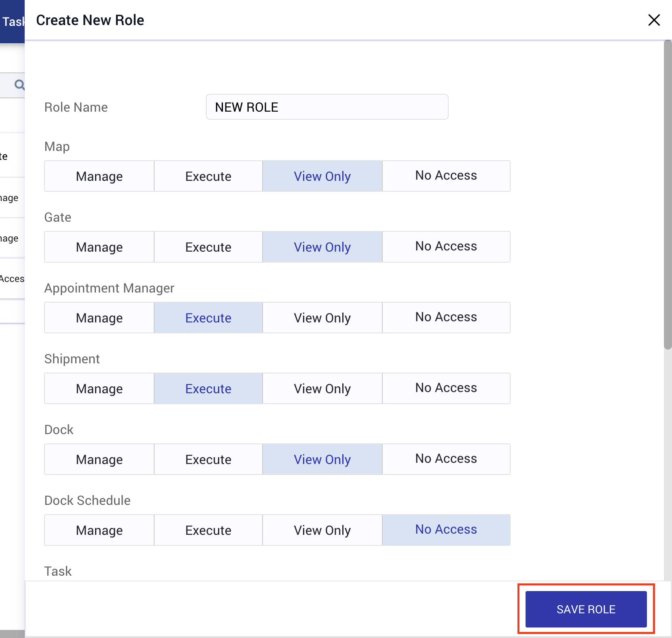Close the Create New Role dialog
This screenshot has height=638, width=672.
654,20
